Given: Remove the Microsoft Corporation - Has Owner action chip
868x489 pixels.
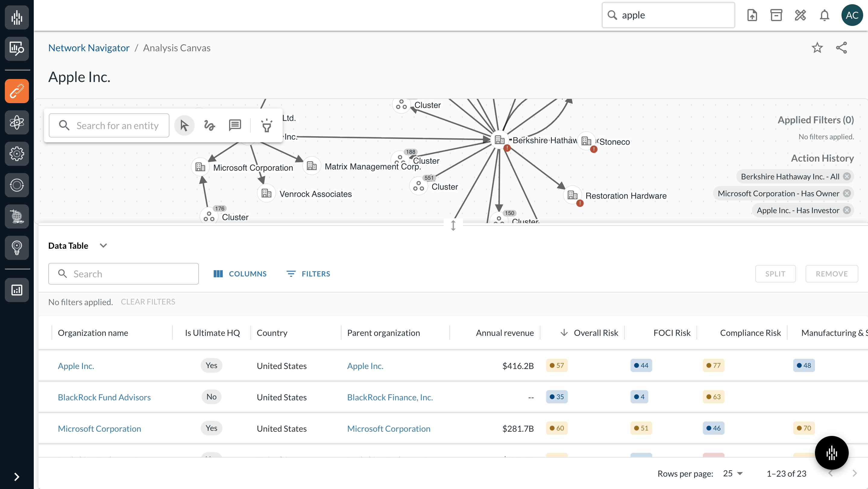Looking at the screenshot, I should pos(846,194).
